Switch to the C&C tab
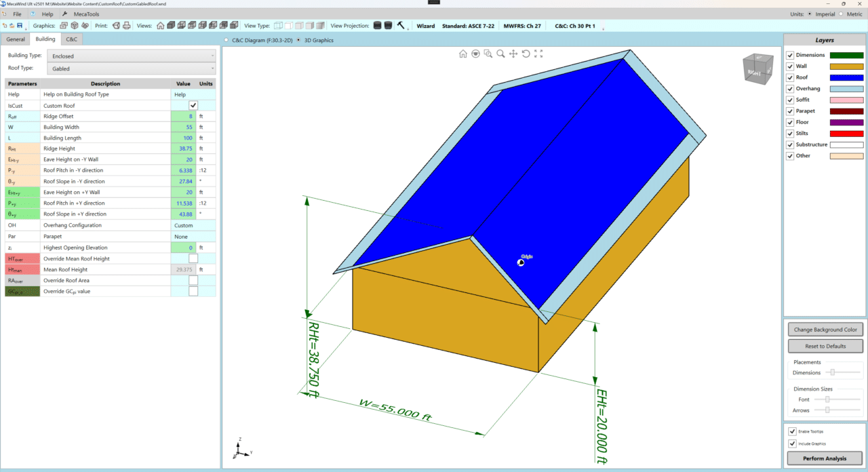Viewport: 868px width, 472px height. coord(71,39)
